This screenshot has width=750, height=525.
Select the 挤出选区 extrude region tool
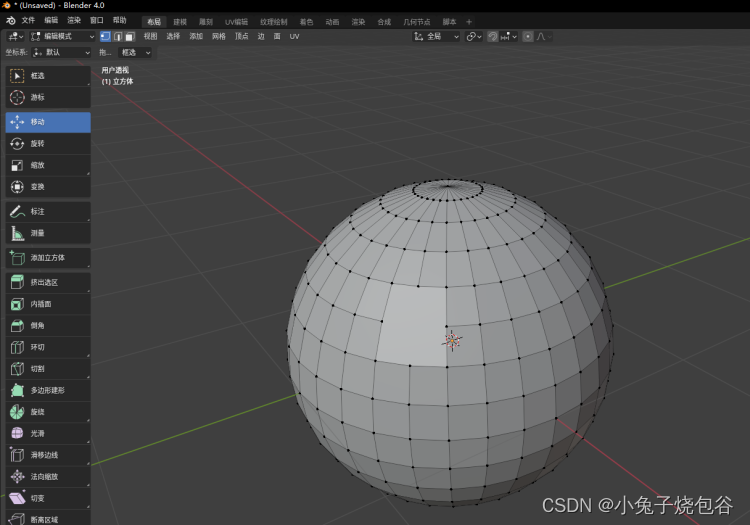point(48,283)
